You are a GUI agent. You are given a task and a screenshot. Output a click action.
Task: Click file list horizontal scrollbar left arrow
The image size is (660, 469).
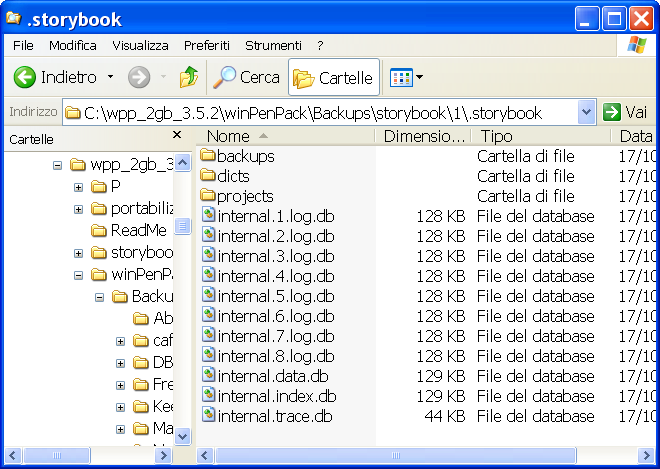tap(205, 455)
